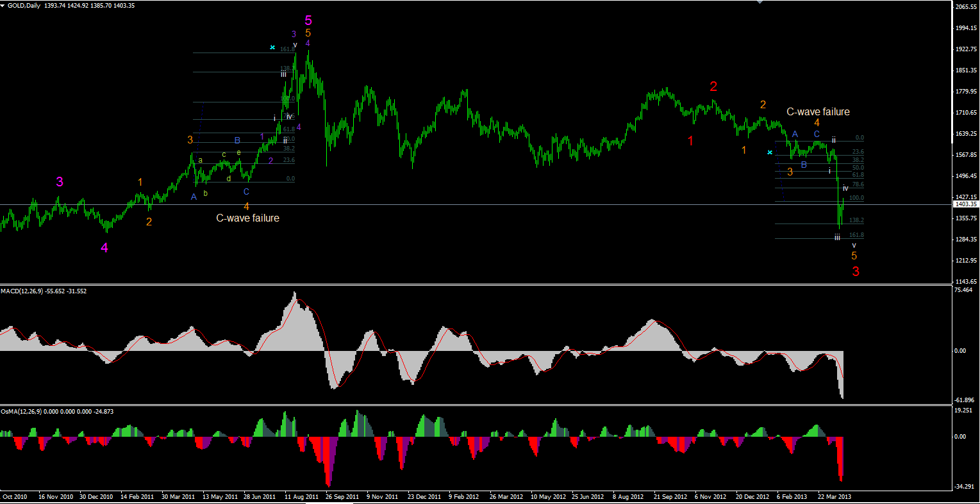Screen dimensions: 980x504
Task: Click the "6 Feb 2013" date label
Action: [792, 497]
